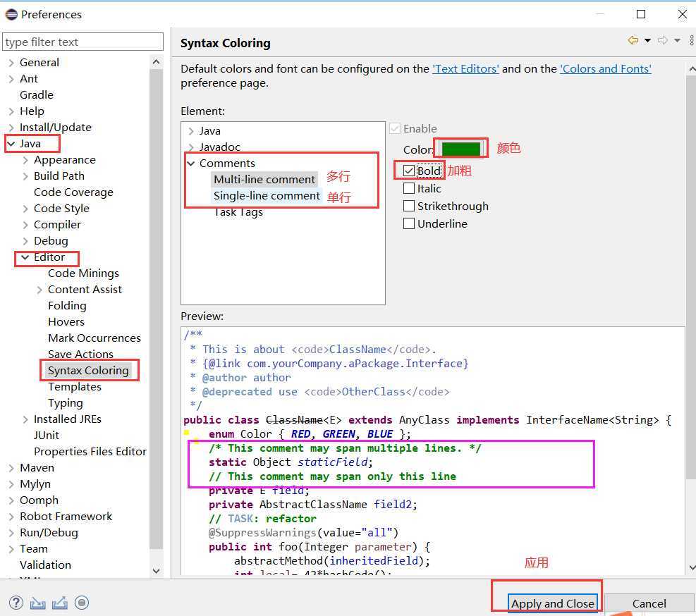Open Properties Files Editor page
Image resolution: width=696 pixels, height=616 pixels.
click(90, 452)
